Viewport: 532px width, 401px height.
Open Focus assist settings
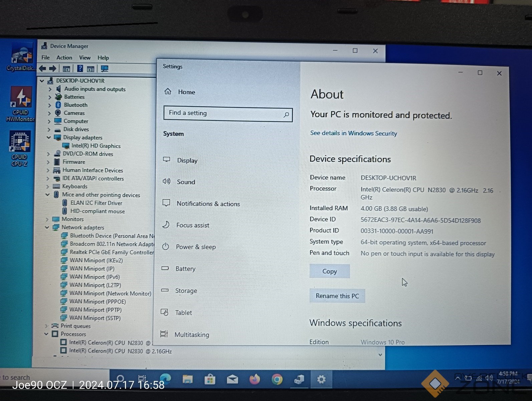(186, 225)
